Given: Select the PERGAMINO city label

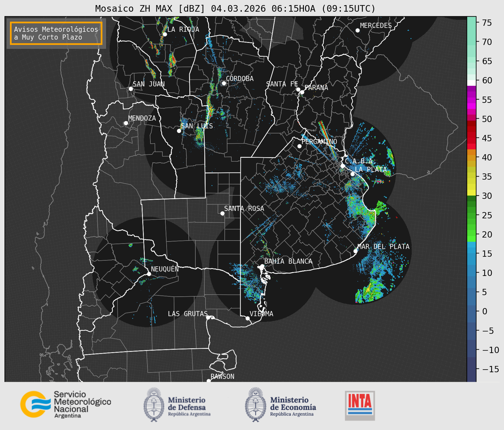Looking at the screenshot, I should (x=319, y=141).
